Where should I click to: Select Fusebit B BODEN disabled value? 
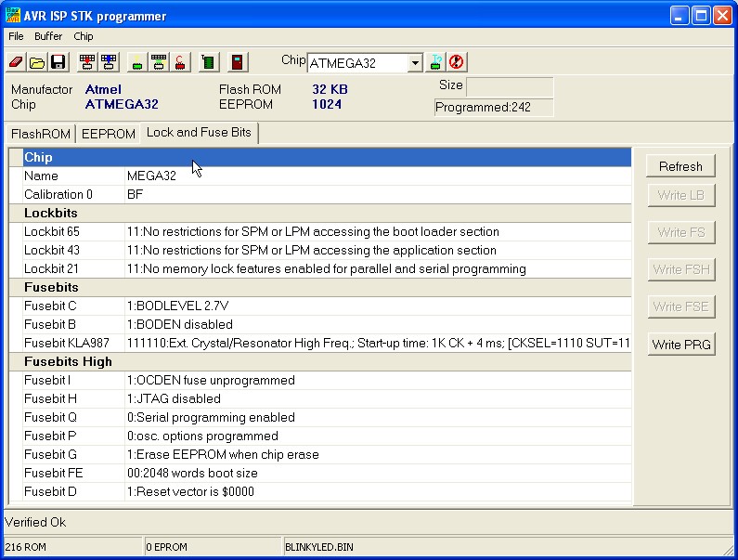[378, 324]
